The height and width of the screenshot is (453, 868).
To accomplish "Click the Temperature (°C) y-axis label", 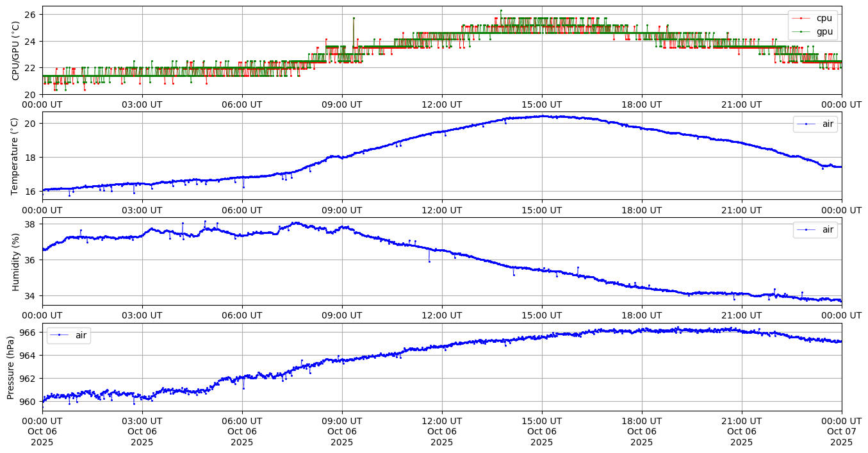I will click(x=16, y=156).
